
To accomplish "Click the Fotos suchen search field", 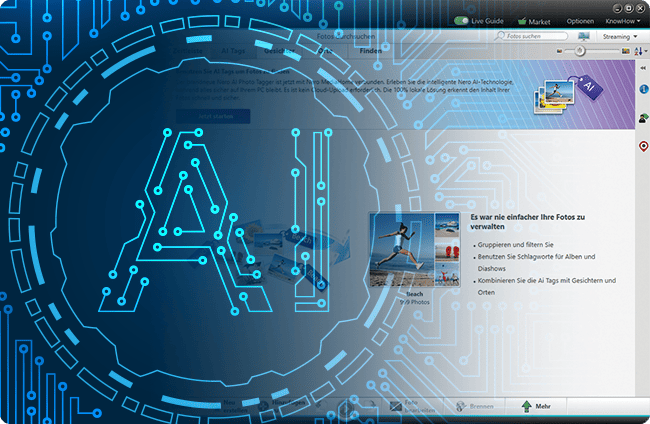I will (532, 36).
